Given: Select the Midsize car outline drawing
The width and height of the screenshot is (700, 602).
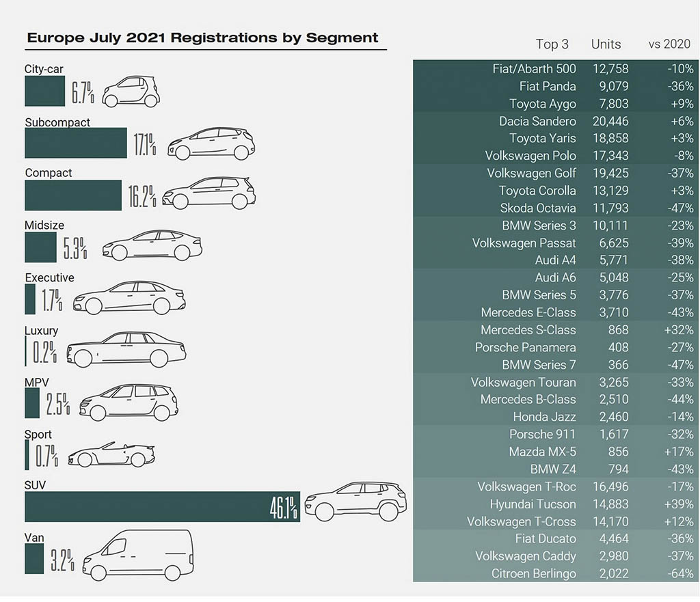Looking at the screenshot, I should tap(152, 245).
